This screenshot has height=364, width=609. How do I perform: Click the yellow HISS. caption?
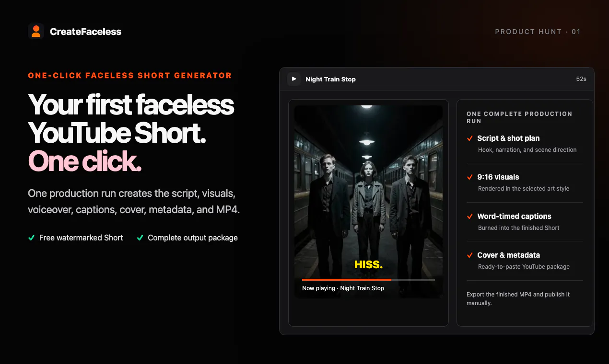pyautogui.click(x=368, y=264)
